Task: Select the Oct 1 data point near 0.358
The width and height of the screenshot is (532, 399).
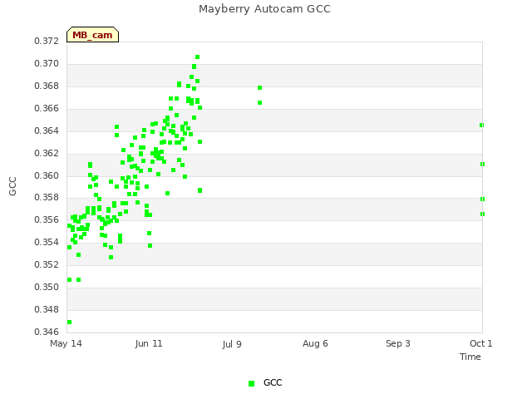Action: pyautogui.click(x=482, y=199)
